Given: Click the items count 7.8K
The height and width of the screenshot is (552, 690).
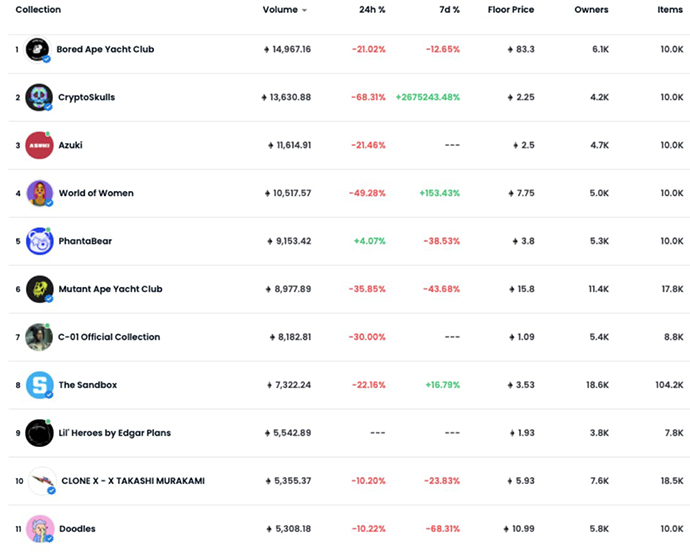Looking at the screenshot, I should tap(674, 433).
